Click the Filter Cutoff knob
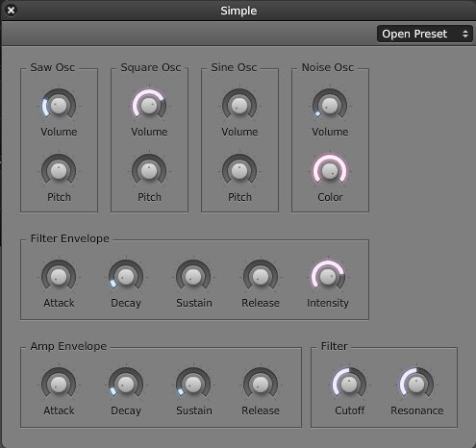 [349, 385]
